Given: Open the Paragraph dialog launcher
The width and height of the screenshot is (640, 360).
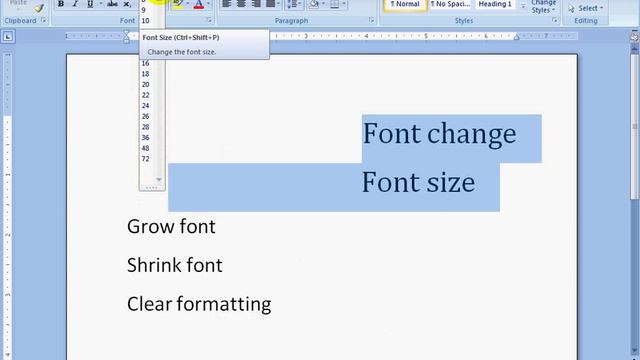Looking at the screenshot, I should [371, 20].
